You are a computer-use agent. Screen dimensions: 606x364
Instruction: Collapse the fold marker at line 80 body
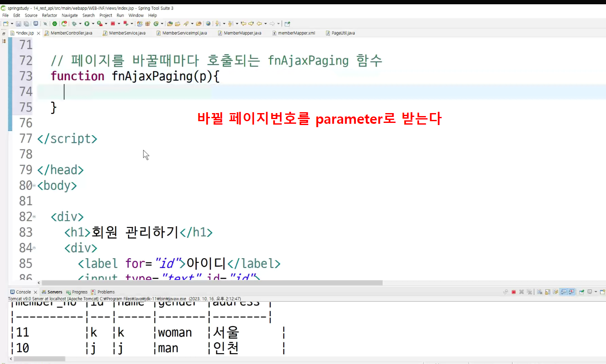click(x=34, y=186)
